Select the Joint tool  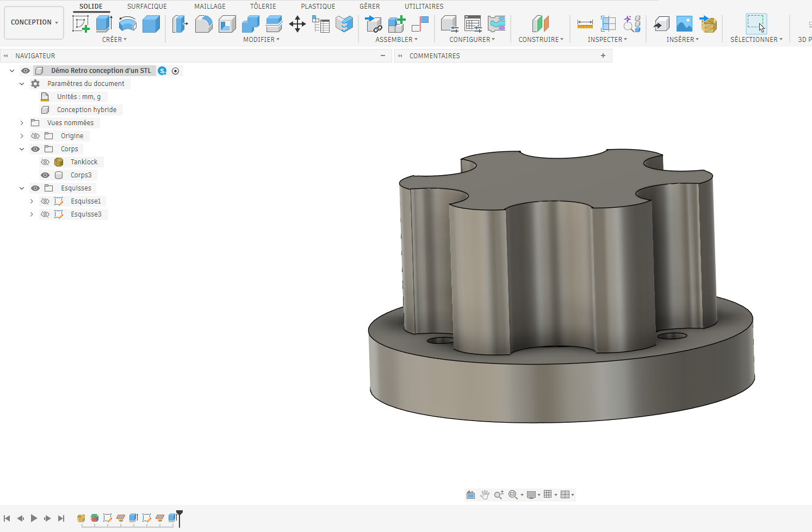coord(420,24)
